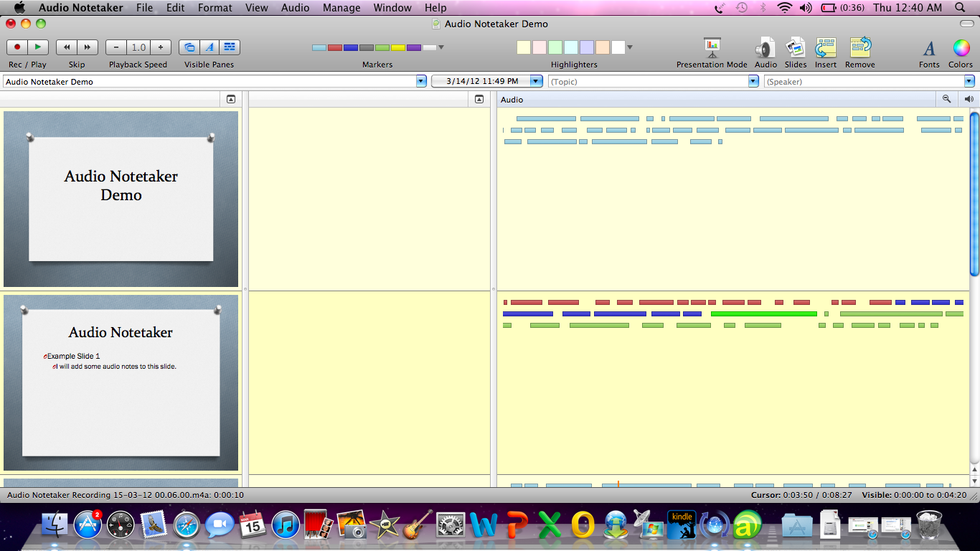Screen dimensions: 980x551
Task: Increase playback speed with the plus button
Action: pyautogui.click(x=161, y=47)
